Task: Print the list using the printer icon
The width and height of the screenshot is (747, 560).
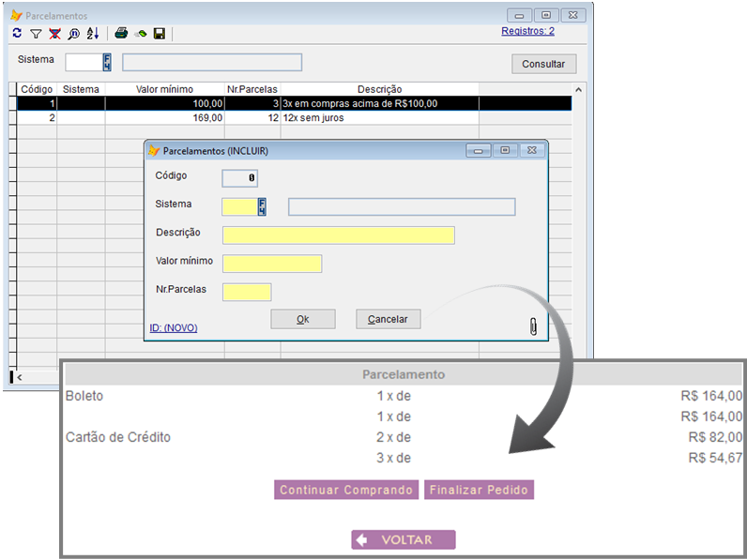Action: point(121,34)
